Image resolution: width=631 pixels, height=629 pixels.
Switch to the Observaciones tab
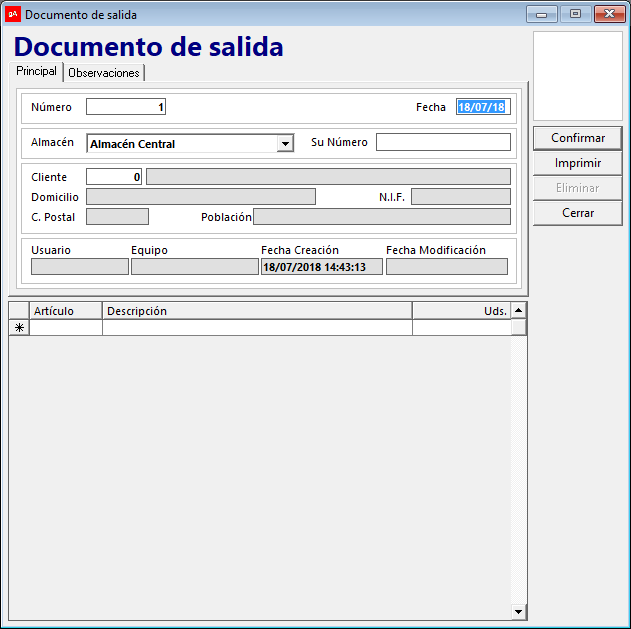pos(104,73)
